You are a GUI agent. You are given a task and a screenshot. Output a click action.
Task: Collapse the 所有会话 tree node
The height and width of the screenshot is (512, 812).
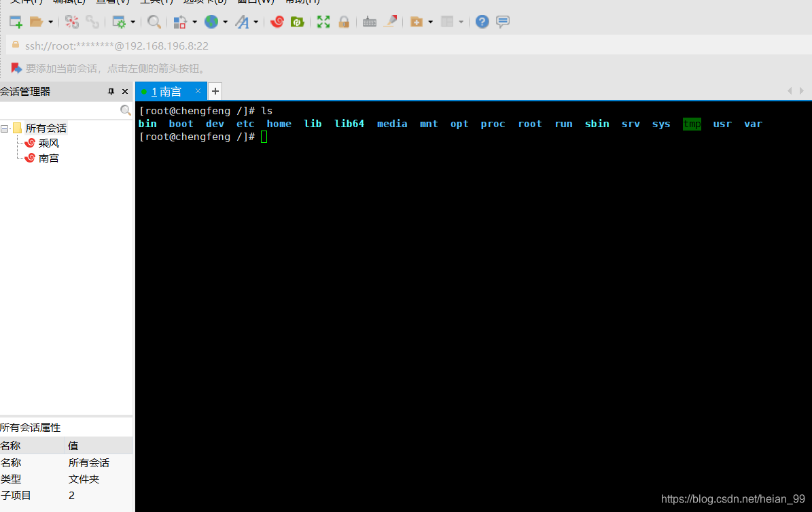(x=5, y=129)
